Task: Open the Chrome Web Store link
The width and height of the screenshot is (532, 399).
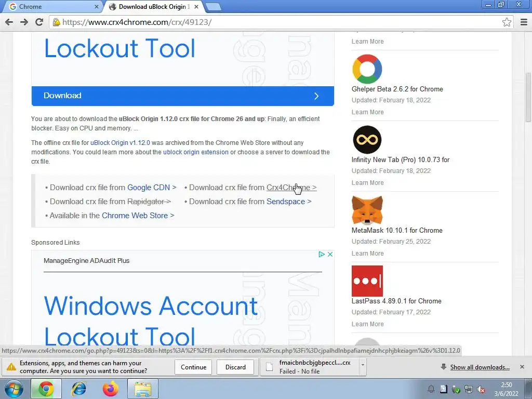Action: coord(138,216)
